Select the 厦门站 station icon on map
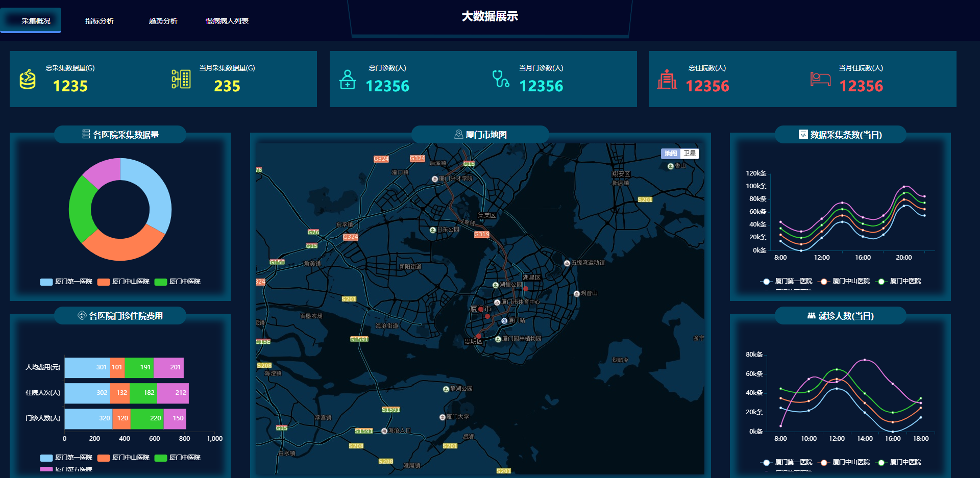Screen dimensions: 980x478 pos(504,321)
